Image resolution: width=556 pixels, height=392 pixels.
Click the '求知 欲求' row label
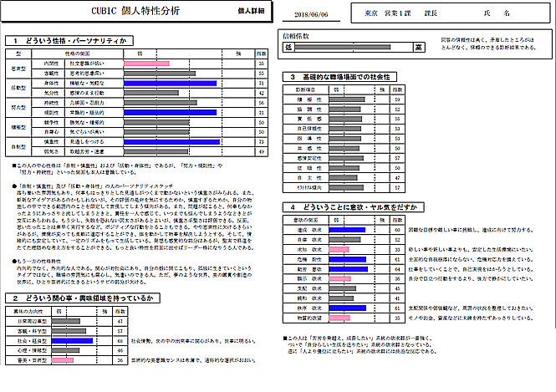coord(309,250)
